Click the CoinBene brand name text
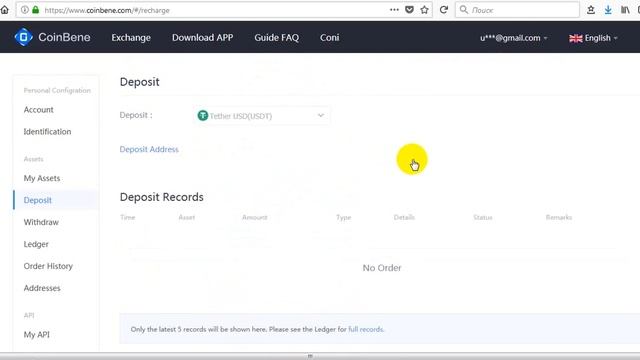Screen dimensions: 640x360 pyautogui.click(x=64, y=37)
